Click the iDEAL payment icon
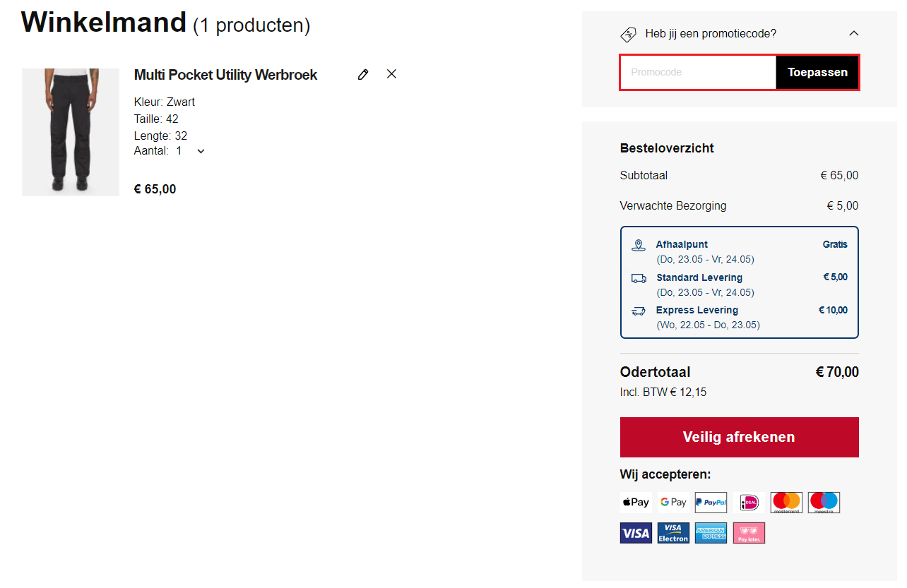Image resolution: width=907 pixels, height=588 pixels. click(x=749, y=503)
